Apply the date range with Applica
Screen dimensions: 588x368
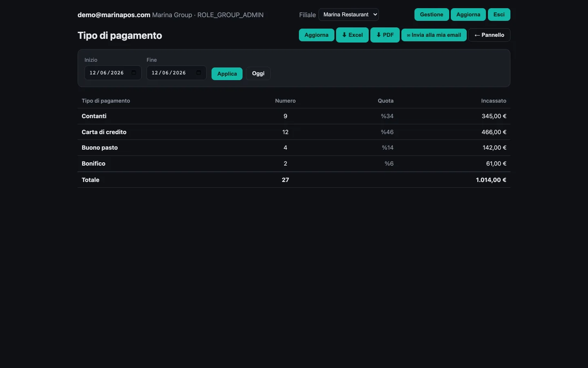[x=227, y=74]
